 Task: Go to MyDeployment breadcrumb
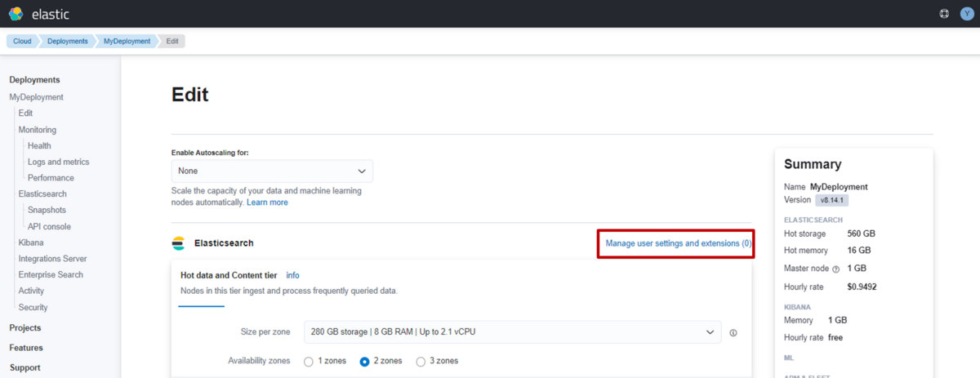[127, 41]
